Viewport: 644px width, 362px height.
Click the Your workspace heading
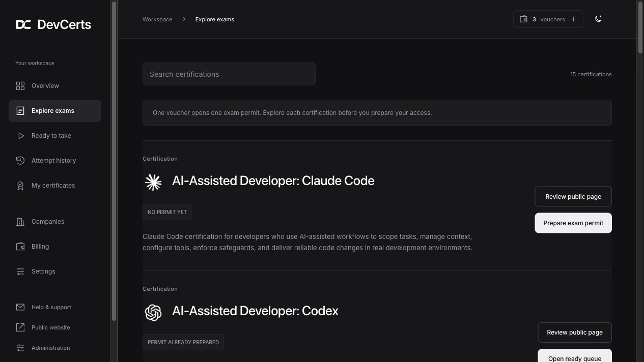[x=35, y=63]
